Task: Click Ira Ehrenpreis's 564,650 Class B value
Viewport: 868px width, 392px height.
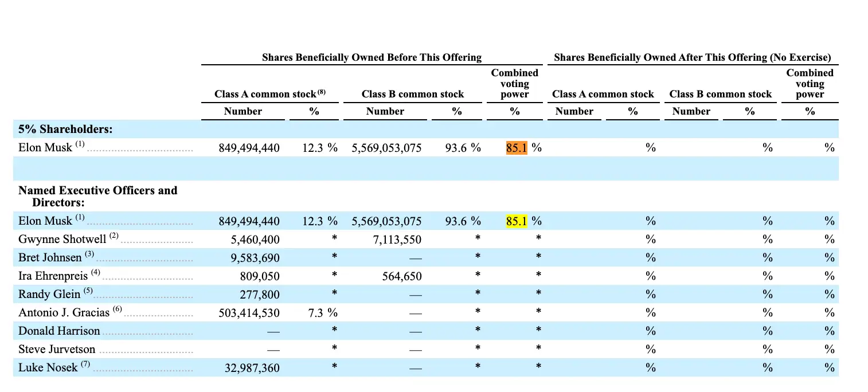Action: [x=402, y=277]
